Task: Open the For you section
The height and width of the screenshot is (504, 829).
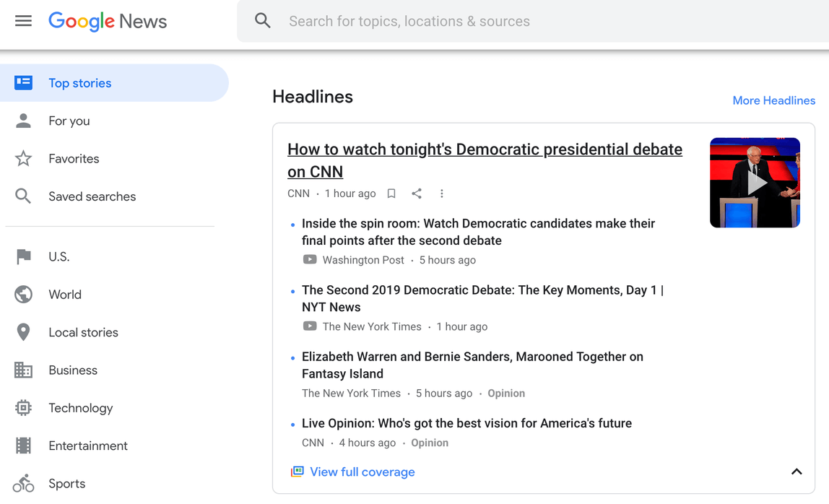Action: pyautogui.click(x=69, y=121)
